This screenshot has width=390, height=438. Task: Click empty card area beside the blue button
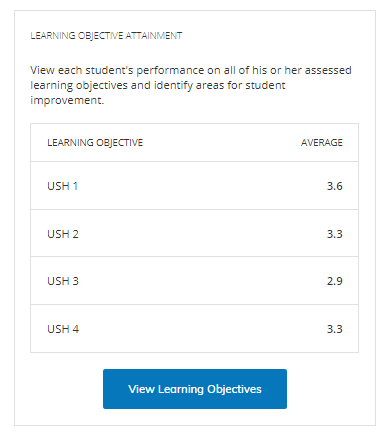[x=328, y=389]
